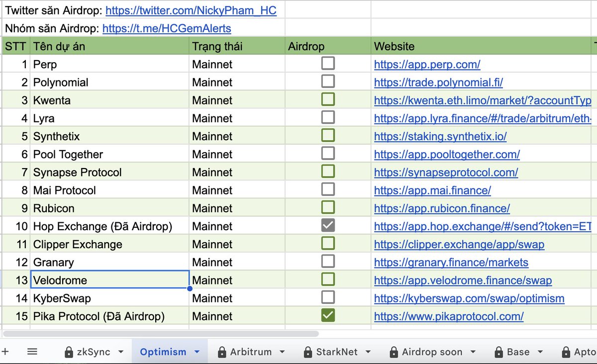Open the synapseprotocol.com link
The width and height of the screenshot is (597, 364).
[446, 172]
